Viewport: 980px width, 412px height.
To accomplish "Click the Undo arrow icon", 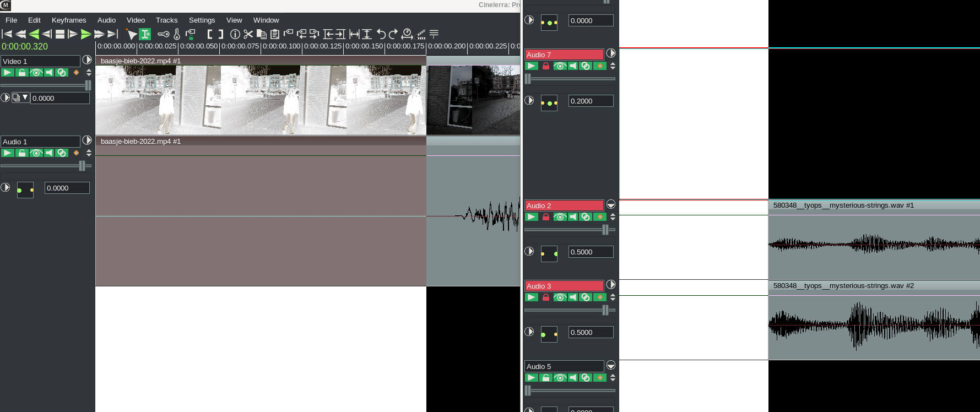I will (x=381, y=34).
